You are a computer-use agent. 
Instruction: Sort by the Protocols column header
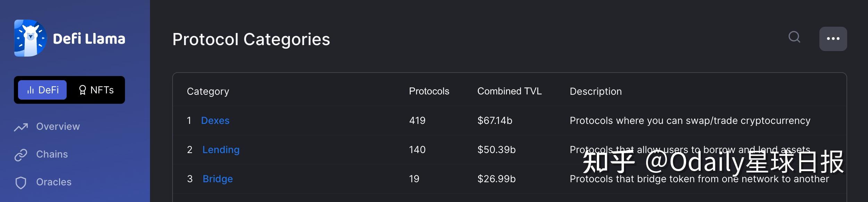point(429,91)
